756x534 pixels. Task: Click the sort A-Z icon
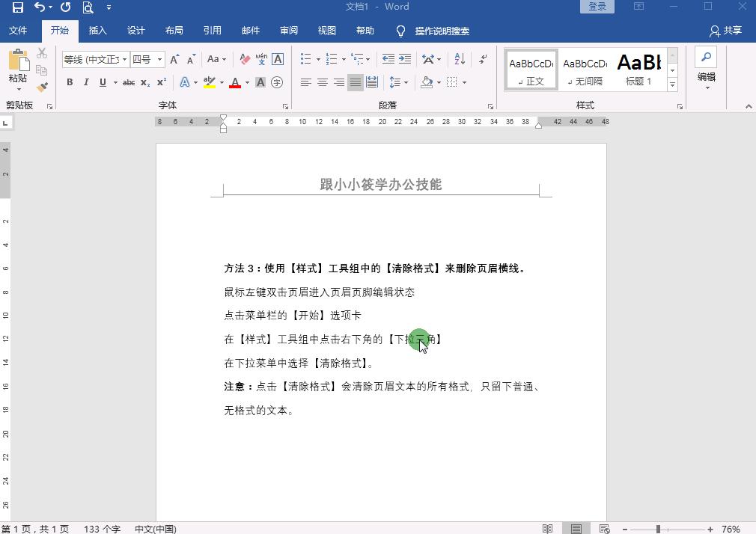pos(458,58)
